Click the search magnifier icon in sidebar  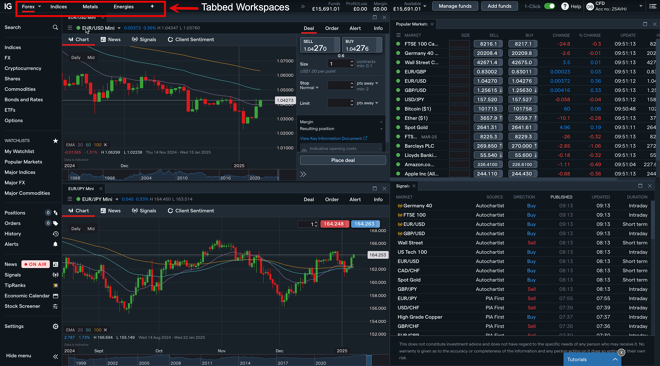pos(55,27)
